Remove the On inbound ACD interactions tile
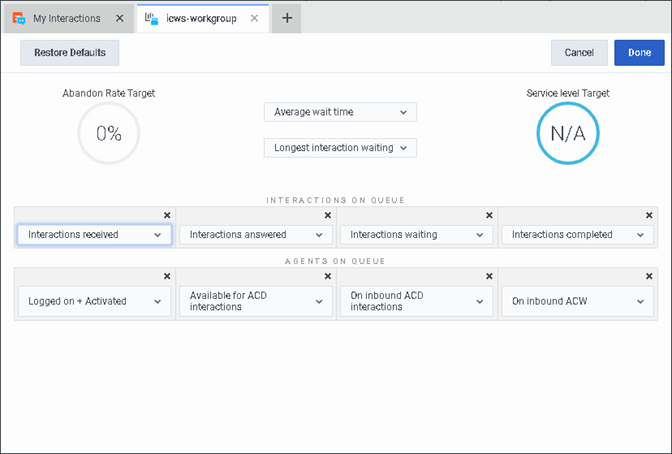Screen dimensions: 672x454 coord(489,276)
